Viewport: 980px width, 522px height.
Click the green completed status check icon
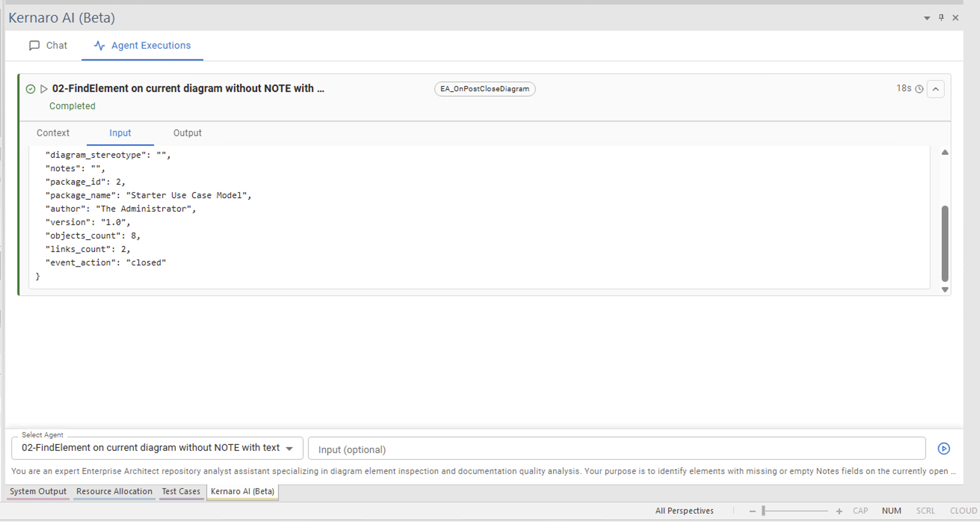(x=30, y=89)
